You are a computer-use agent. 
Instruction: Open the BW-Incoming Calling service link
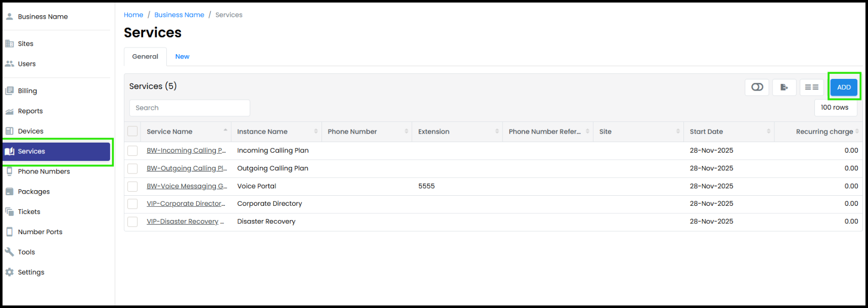pyautogui.click(x=186, y=151)
